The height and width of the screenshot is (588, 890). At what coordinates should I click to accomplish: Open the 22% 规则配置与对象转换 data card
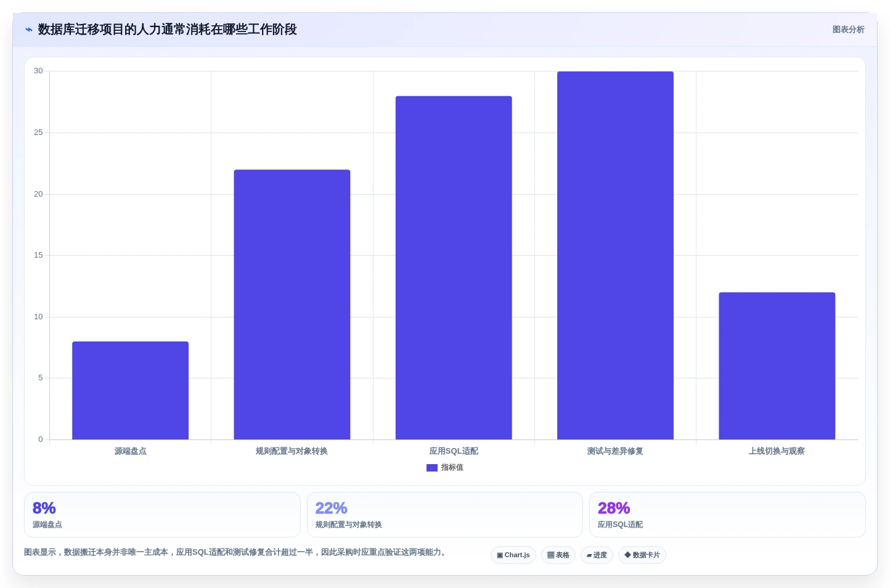[x=445, y=515]
